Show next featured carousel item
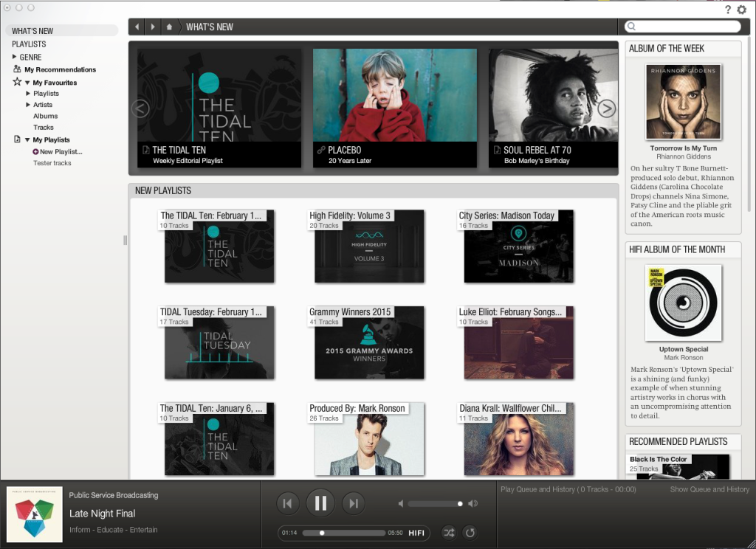756x549 pixels. 606,108
